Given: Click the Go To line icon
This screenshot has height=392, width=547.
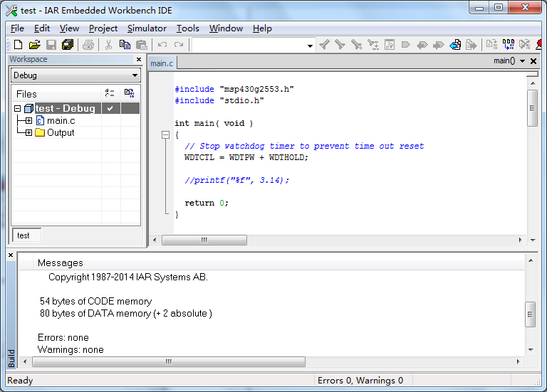Looking at the screenshot, I should coord(390,45).
